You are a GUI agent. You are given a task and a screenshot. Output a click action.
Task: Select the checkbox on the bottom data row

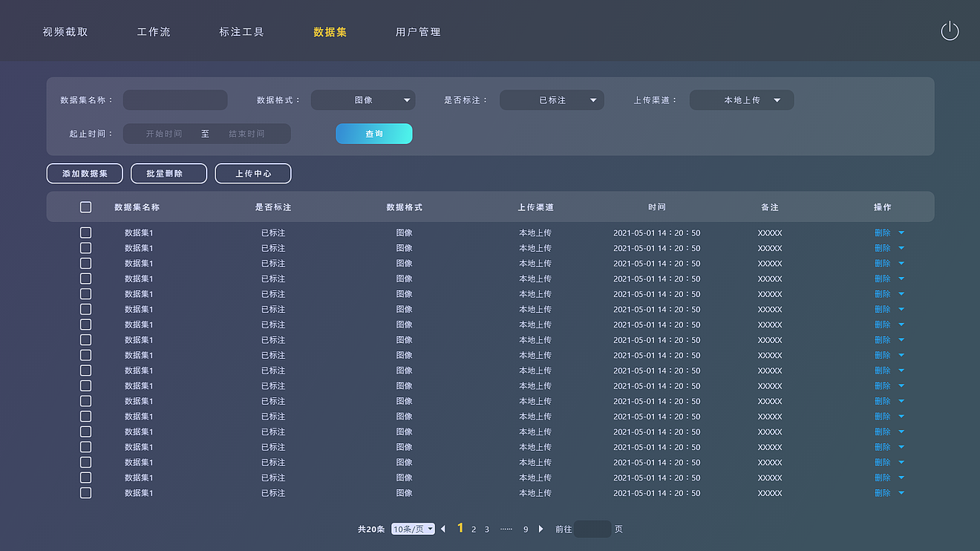click(x=86, y=493)
